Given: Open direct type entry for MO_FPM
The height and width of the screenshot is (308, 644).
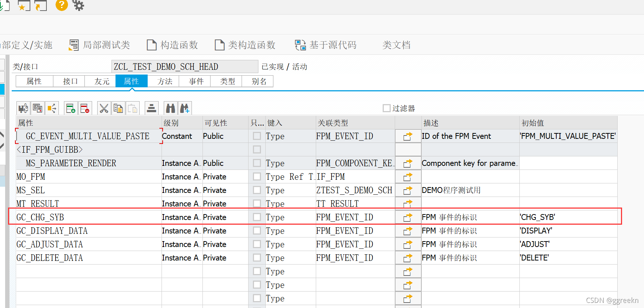Looking at the screenshot, I should pos(408,177).
